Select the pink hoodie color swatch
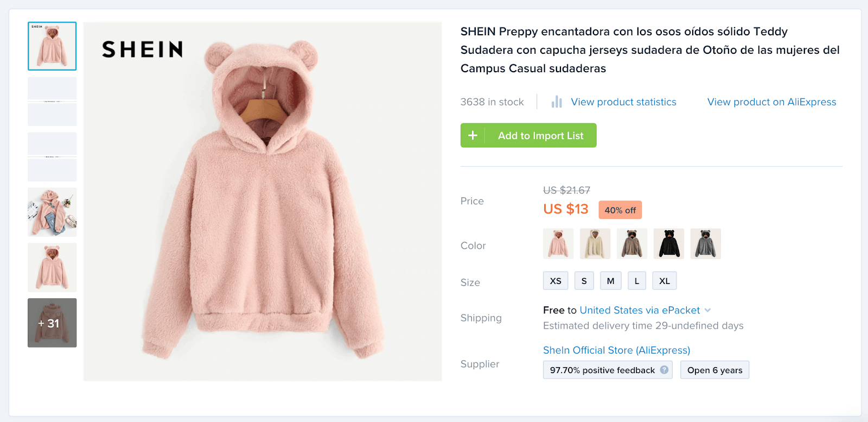Image resolution: width=868 pixels, height=422 pixels. pyautogui.click(x=558, y=243)
